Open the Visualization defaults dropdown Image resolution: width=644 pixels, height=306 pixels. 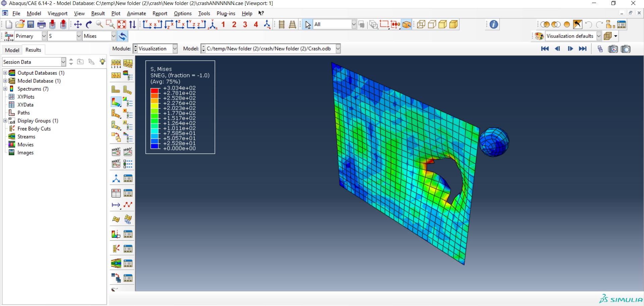tap(599, 36)
